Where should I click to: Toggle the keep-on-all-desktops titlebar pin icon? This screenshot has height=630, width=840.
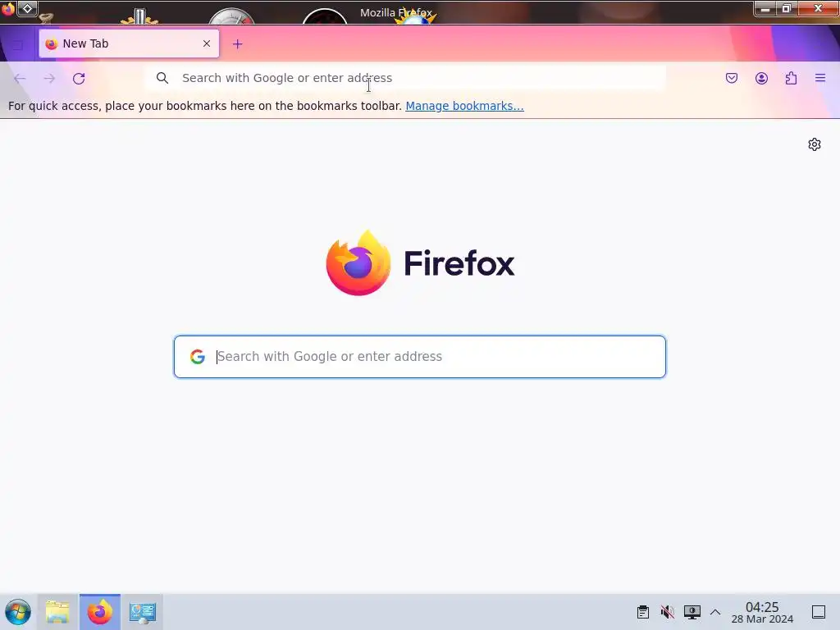point(27,8)
